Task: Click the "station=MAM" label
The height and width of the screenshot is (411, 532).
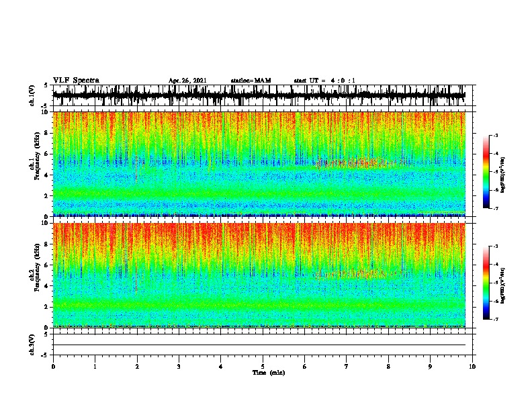Action: pyautogui.click(x=251, y=81)
